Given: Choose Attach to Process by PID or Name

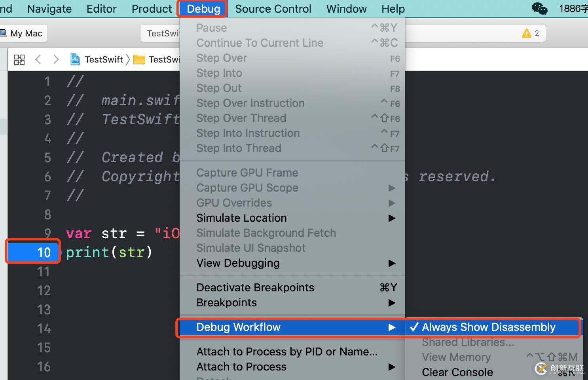Looking at the screenshot, I should (x=292, y=351).
